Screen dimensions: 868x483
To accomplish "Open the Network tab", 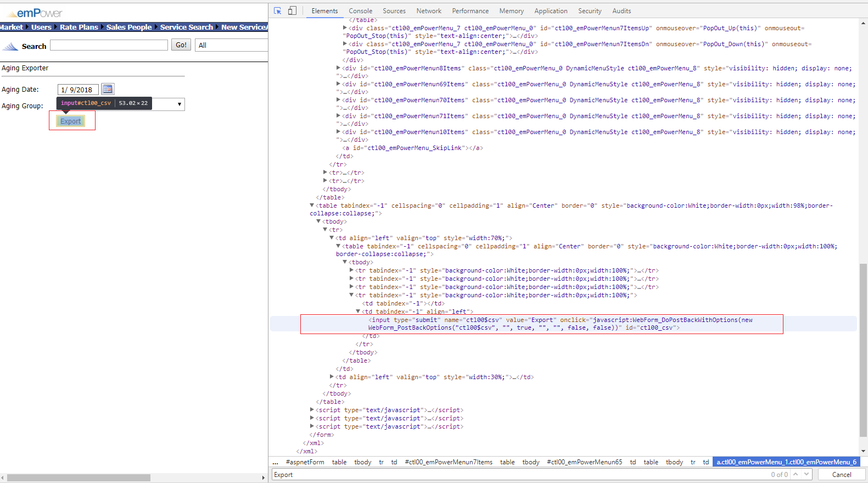I will click(429, 11).
